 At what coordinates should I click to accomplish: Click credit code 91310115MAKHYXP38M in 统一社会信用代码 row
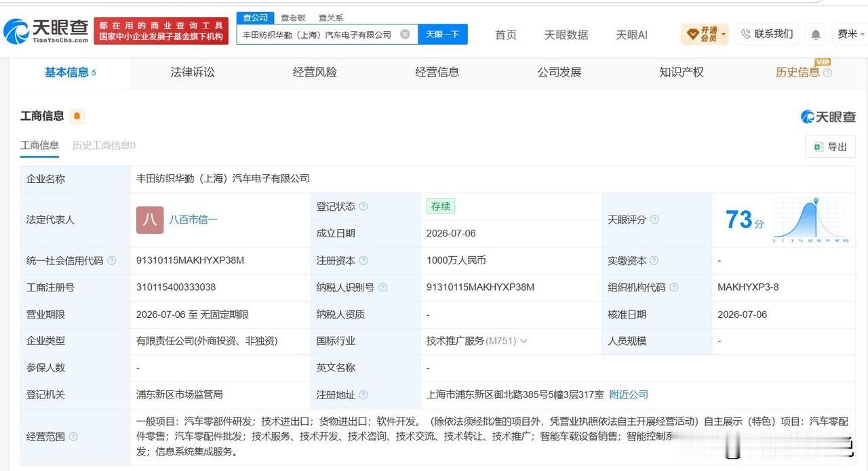[190, 260]
